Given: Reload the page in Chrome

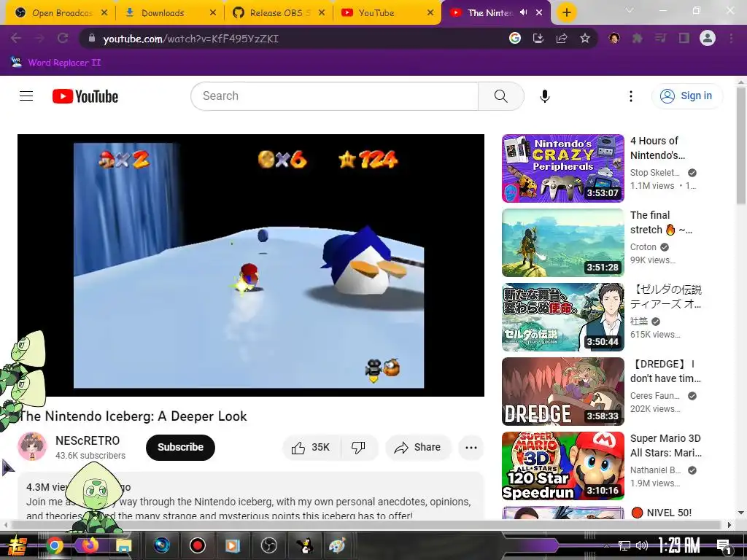Looking at the screenshot, I should click(x=63, y=38).
